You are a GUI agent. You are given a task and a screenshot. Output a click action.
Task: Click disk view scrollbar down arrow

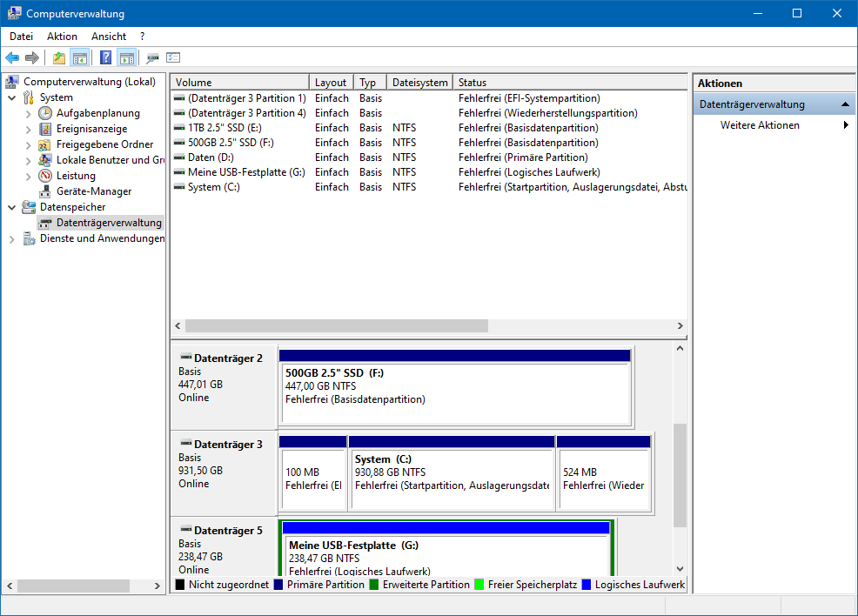tap(680, 569)
